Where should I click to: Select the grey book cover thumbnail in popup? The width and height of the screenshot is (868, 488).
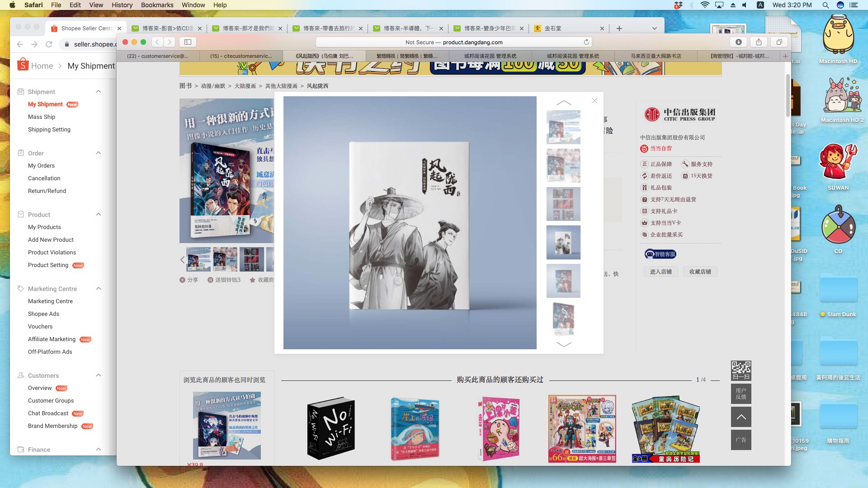pos(563,242)
